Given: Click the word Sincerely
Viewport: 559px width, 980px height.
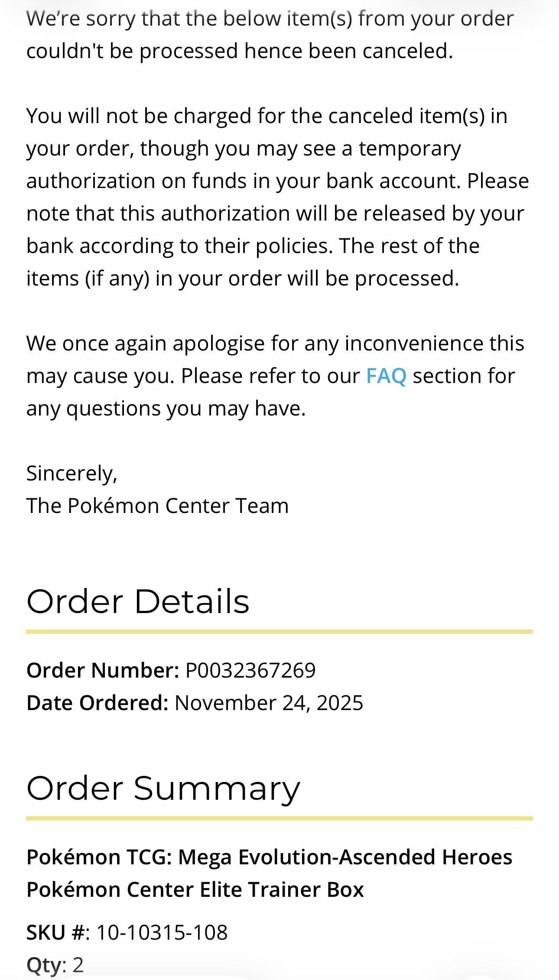Looking at the screenshot, I should [71, 473].
